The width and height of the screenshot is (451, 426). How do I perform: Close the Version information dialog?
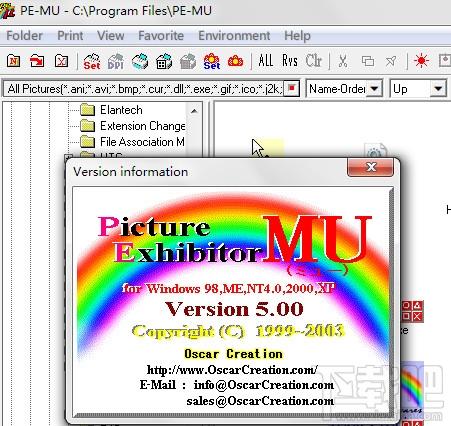pyautogui.click(x=370, y=167)
